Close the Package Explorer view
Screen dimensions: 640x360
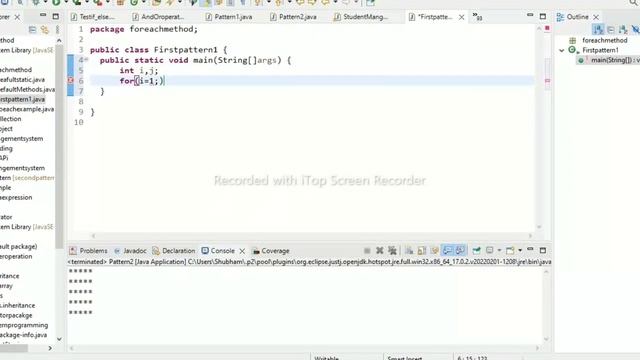click(x=17, y=17)
